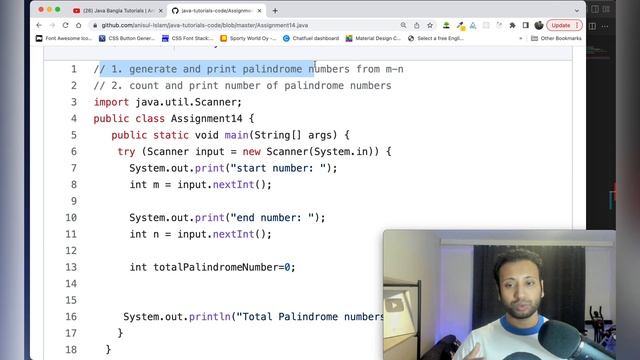
Task: Open the CSS Font Stack bookmark
Action: click(x=188, y=38)
